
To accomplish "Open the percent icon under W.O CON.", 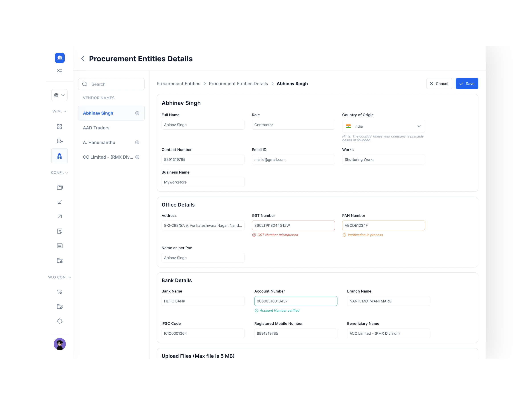I will (x=59, y=292).
